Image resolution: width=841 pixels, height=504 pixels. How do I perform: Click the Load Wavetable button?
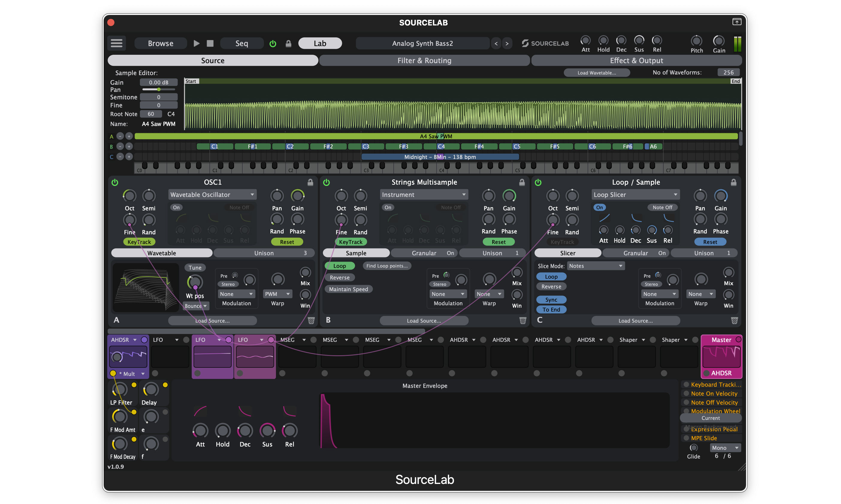pyautogui.click(x=597, y=72)
